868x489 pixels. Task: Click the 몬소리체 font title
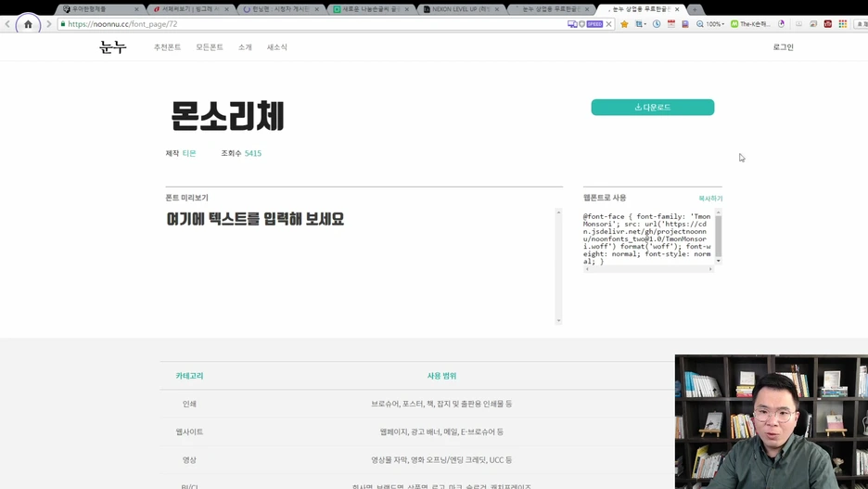point(227,116)
